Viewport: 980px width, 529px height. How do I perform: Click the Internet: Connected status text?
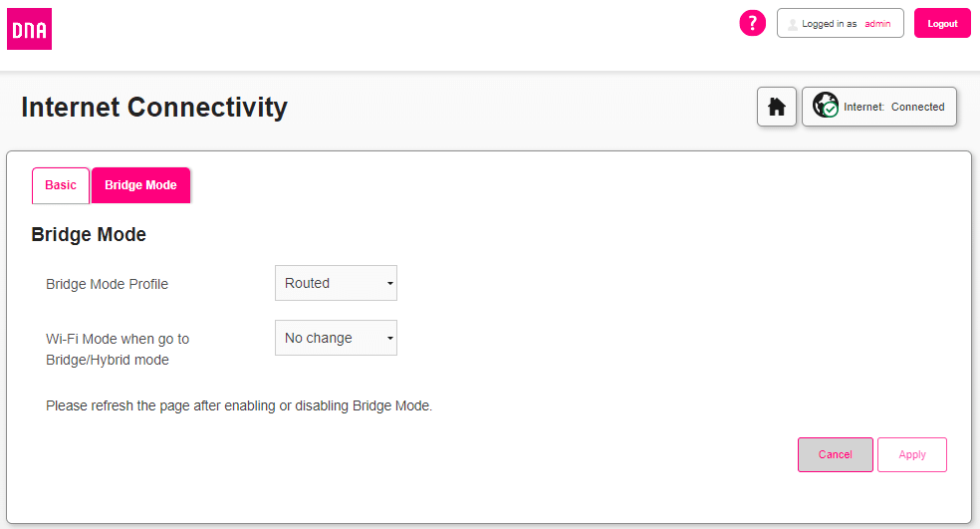coord(893,107)
